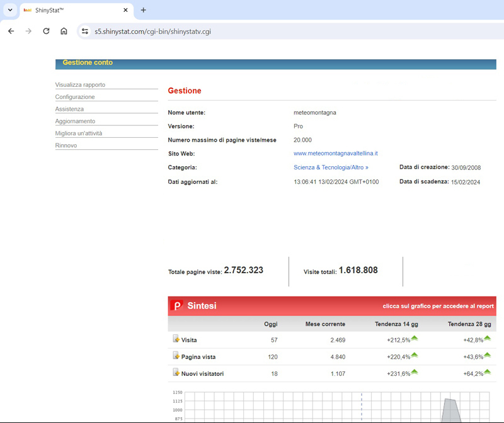
Task: Click the Gestione conto header title
Action: click(x=88, y=62)
